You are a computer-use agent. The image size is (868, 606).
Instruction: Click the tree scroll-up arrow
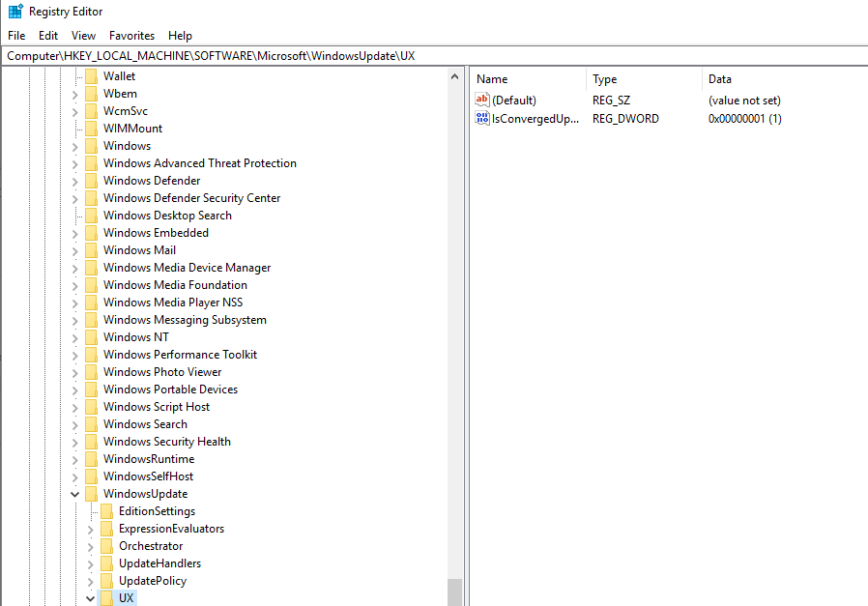455,76
